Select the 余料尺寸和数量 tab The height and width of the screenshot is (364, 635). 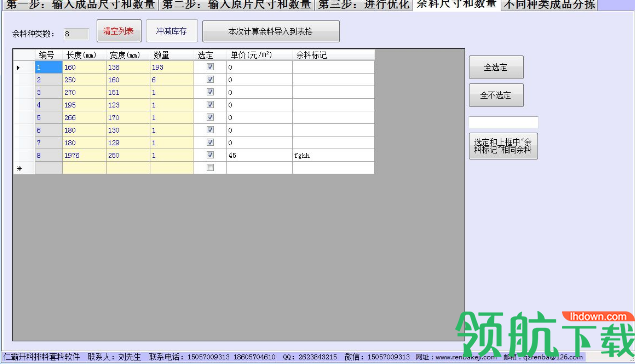(x=456, y=5)
